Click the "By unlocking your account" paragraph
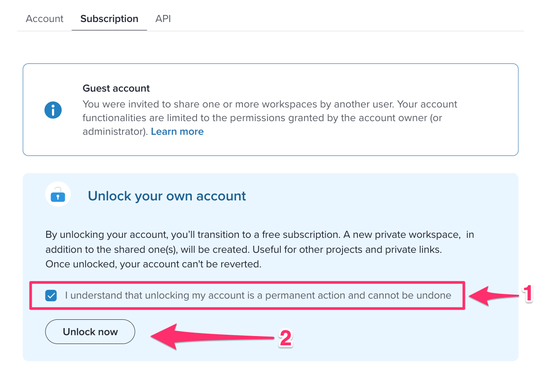Screen dimensions: 550x392 click(260, 249)
